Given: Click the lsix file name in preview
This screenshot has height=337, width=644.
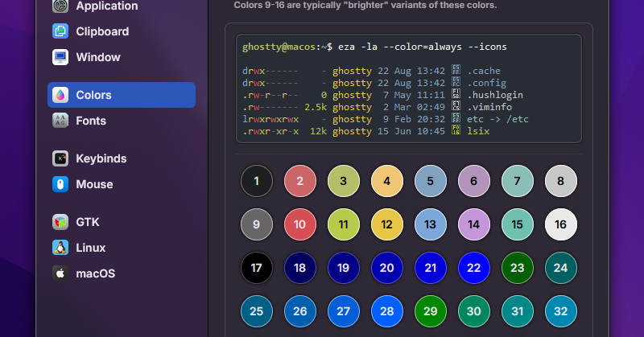Looking at the screenshot, I should (x=478, y=131).
